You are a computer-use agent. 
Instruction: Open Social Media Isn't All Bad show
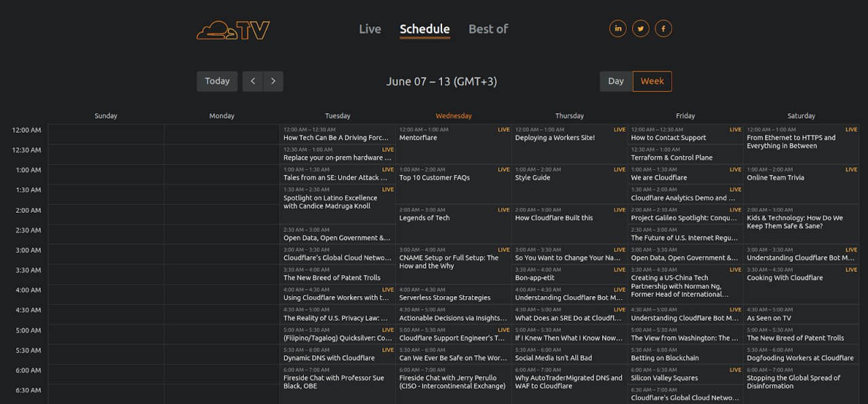[x=569, y=354]
